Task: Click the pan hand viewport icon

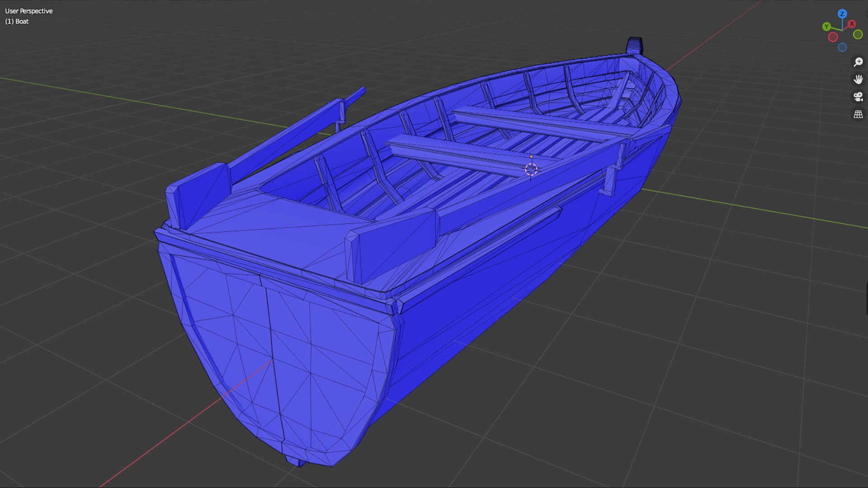Action: [x=858, y=80]
